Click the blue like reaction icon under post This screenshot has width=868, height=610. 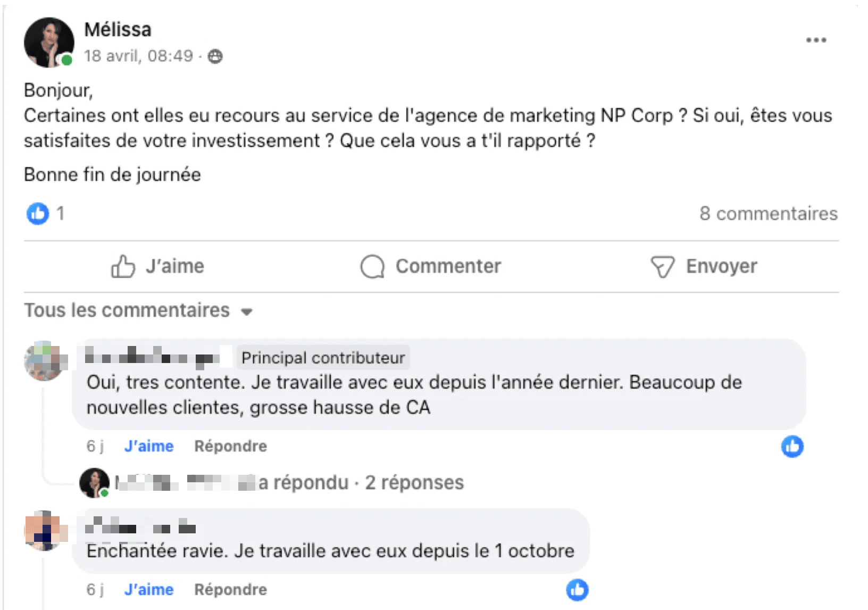pyautogui.click(x=38, y=213)
